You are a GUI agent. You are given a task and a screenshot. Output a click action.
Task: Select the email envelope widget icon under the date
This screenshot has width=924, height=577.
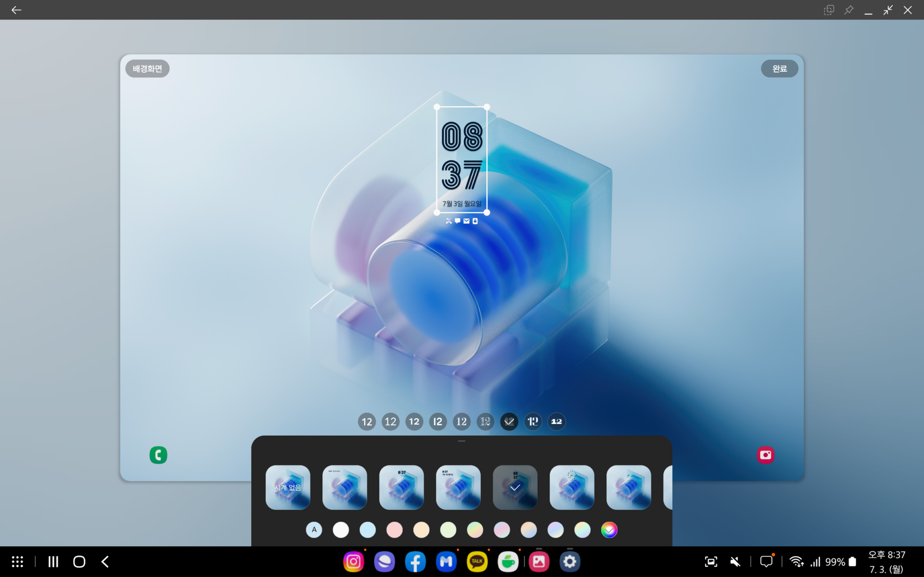click(x=467, y=221)
